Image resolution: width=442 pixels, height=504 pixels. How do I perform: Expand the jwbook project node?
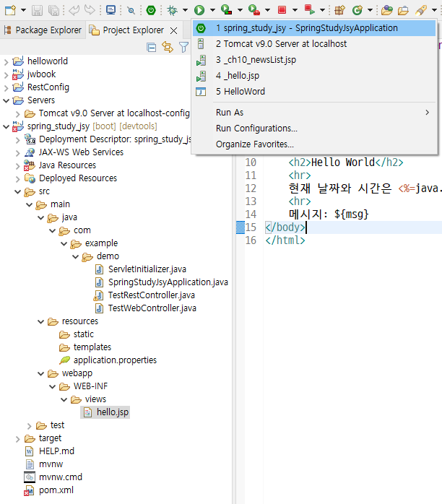click(6, 74)
